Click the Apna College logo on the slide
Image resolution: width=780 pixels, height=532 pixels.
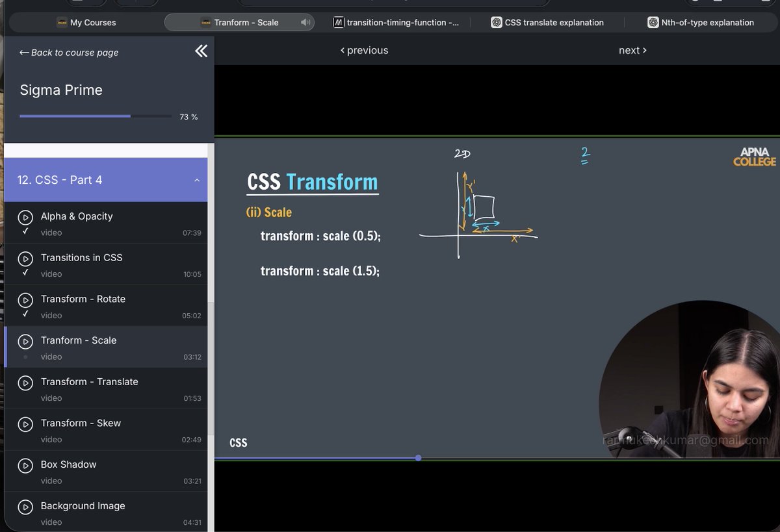[754, 158]
